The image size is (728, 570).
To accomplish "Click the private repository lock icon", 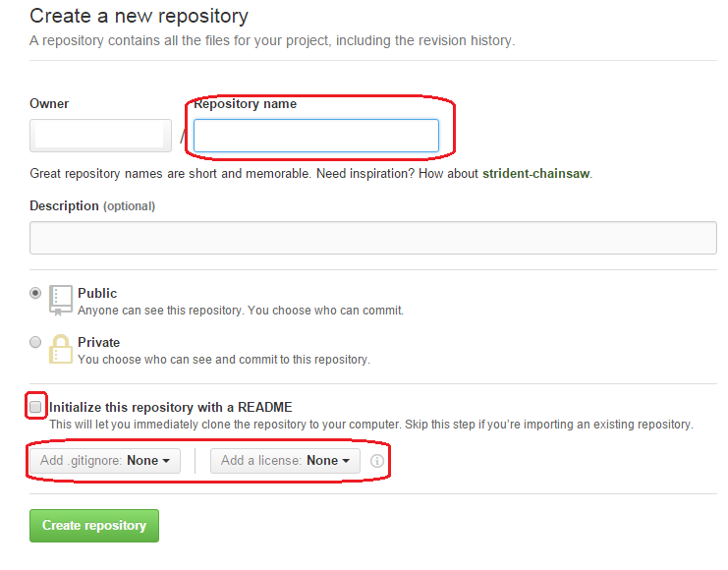I will click(60, 349).
